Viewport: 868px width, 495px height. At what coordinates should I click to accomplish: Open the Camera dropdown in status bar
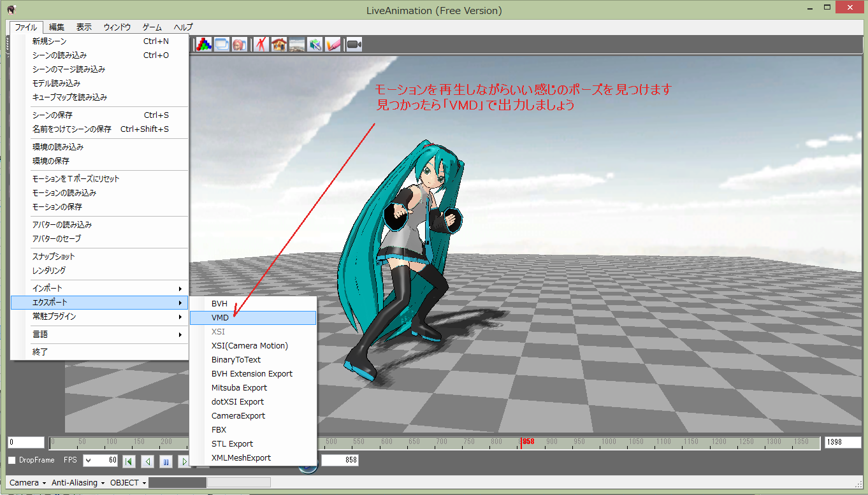point(27,482)
